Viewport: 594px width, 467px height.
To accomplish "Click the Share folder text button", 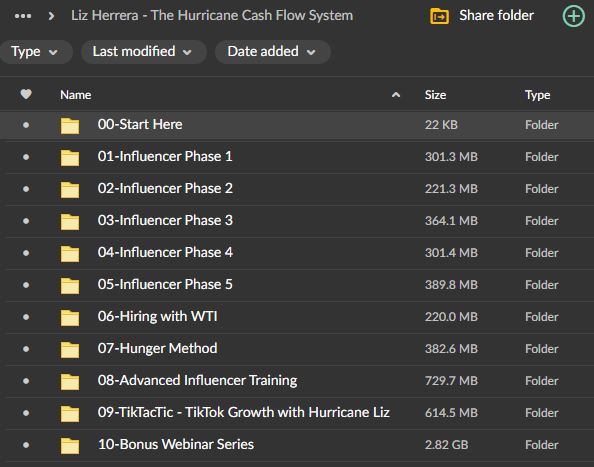I will pos(496,16).
